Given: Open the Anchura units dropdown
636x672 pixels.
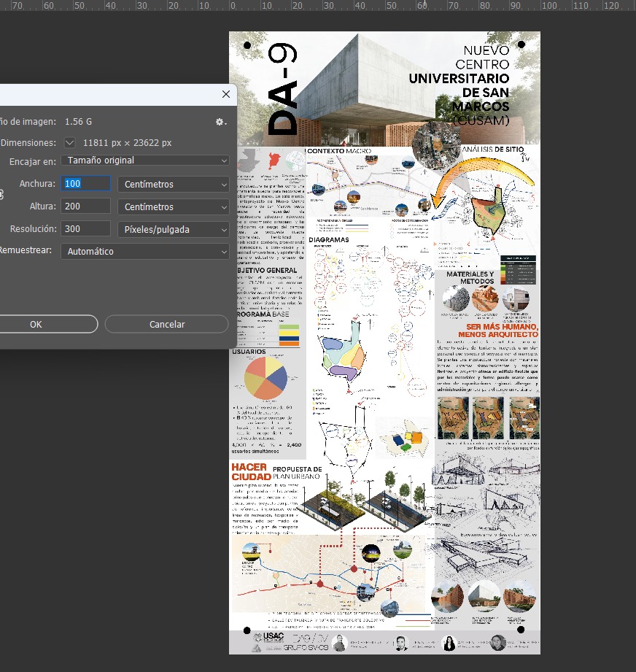Looking at the screenshot, I should [x=174, y=185].
